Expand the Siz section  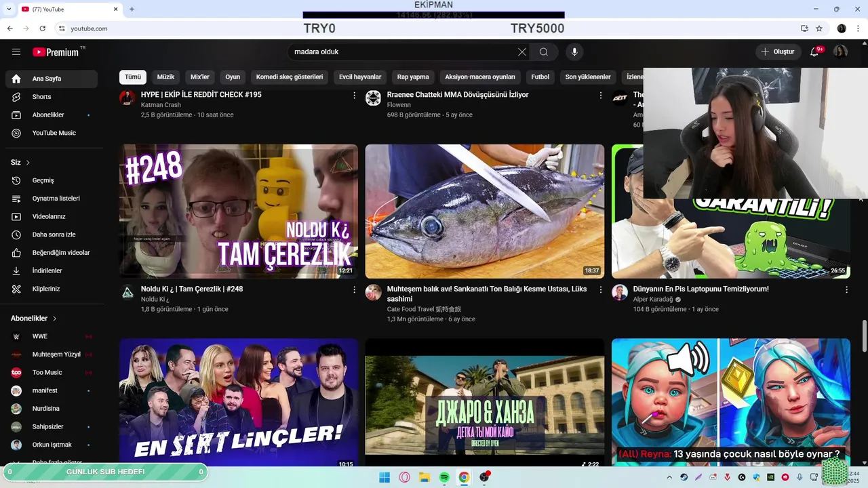pos(20,163)
